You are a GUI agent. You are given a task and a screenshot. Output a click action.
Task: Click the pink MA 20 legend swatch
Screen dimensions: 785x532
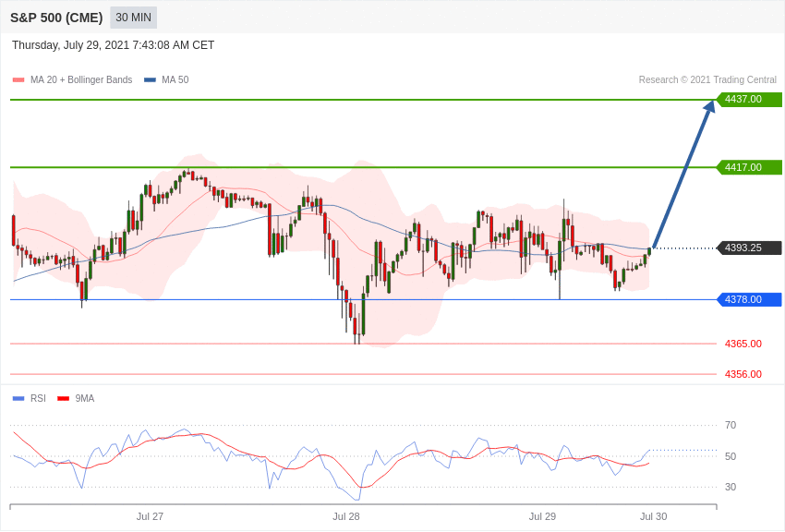(x=18, y=79)
